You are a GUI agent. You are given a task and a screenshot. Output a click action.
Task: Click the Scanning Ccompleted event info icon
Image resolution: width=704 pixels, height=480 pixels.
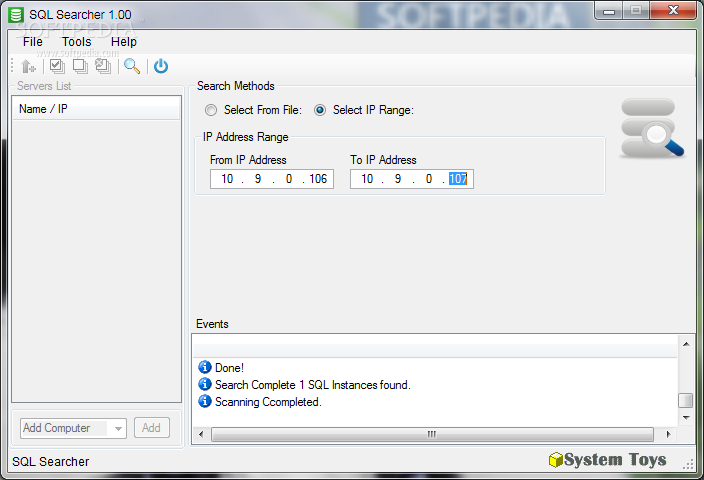pyautogui.click(x=205, y=401)
